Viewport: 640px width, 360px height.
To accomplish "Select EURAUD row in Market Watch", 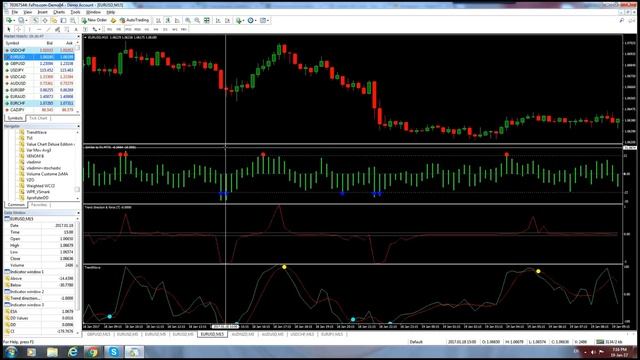I will [x=39, y=97].
